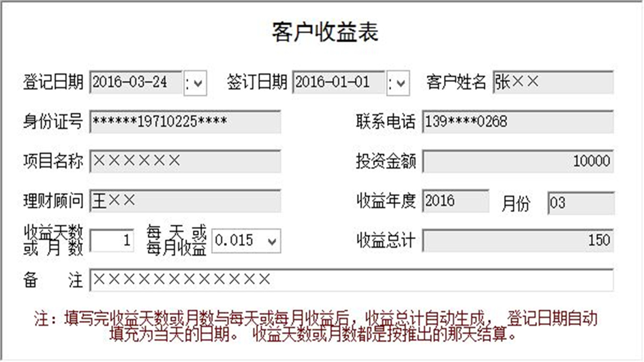Open the 签订日期 date dropdown arrow

point(399,83)
